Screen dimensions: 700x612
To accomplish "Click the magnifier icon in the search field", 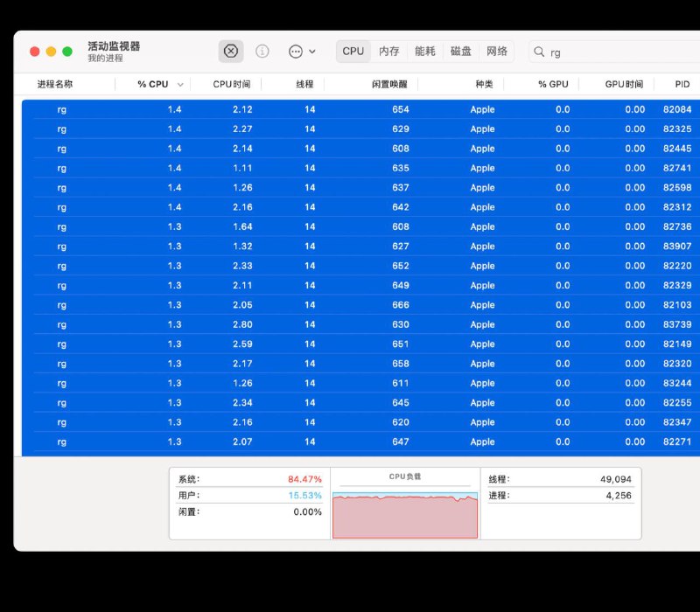I will pos(537,52).
